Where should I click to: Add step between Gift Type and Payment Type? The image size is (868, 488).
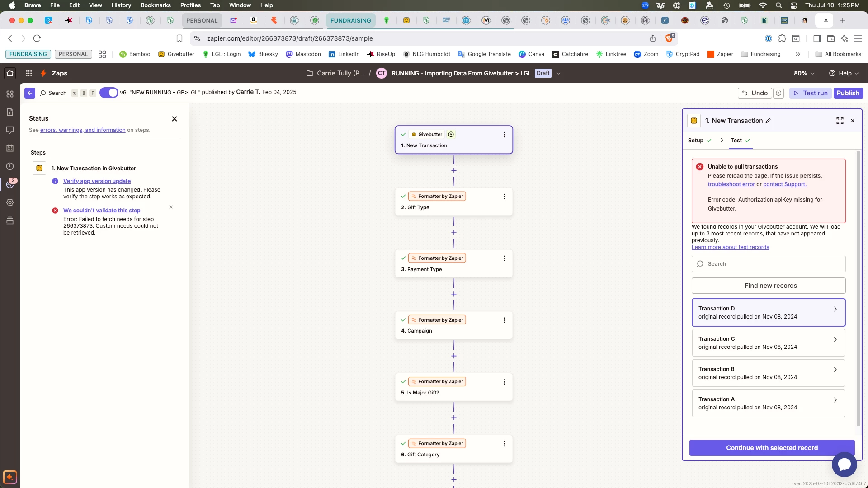454,232
